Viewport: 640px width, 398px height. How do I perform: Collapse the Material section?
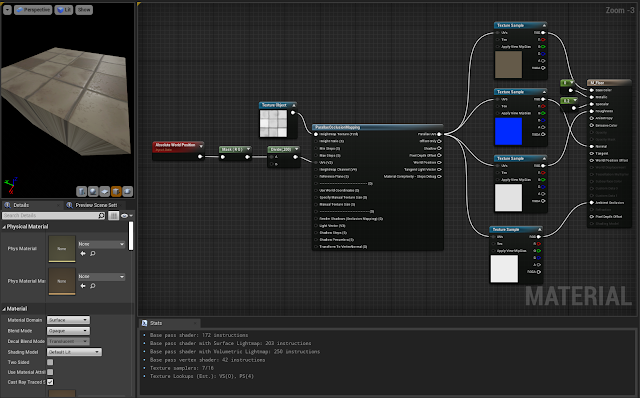(x=4, y=309)
